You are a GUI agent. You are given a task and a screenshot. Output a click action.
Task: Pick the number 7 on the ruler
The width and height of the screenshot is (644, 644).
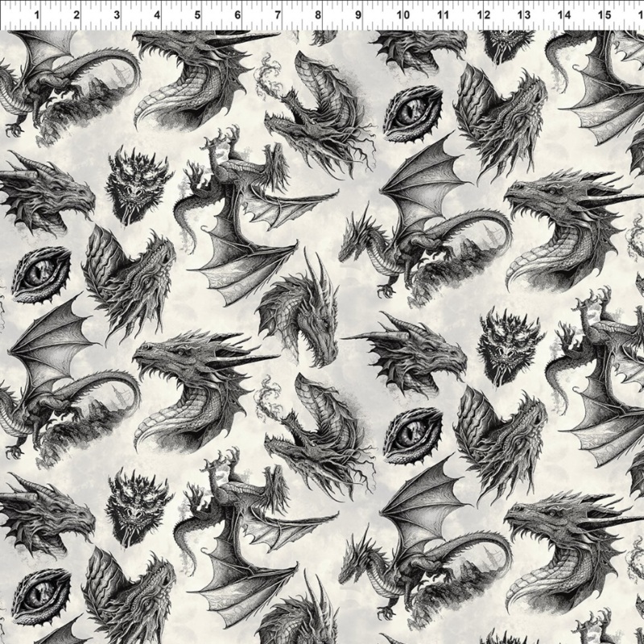(x=278, y=15)
